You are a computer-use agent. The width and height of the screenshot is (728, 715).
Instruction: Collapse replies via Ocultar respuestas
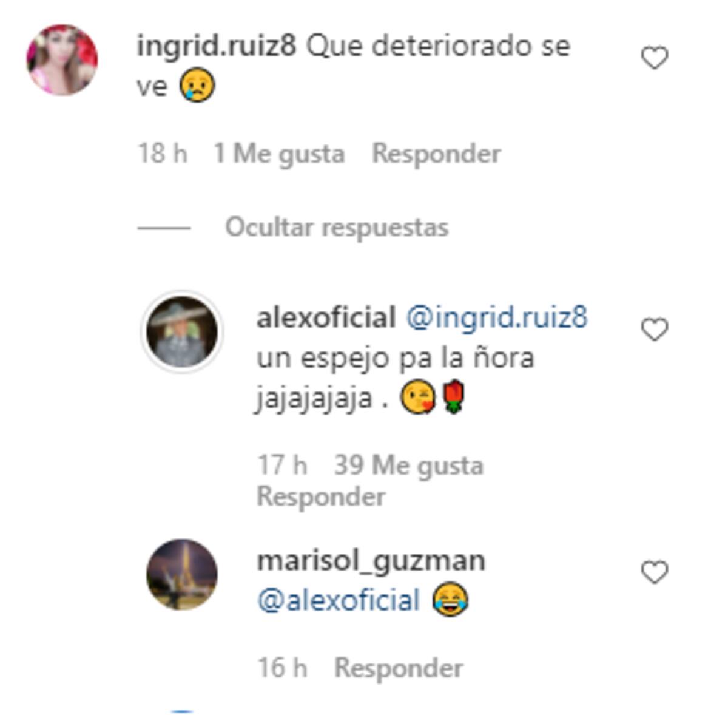pos(337,228)
